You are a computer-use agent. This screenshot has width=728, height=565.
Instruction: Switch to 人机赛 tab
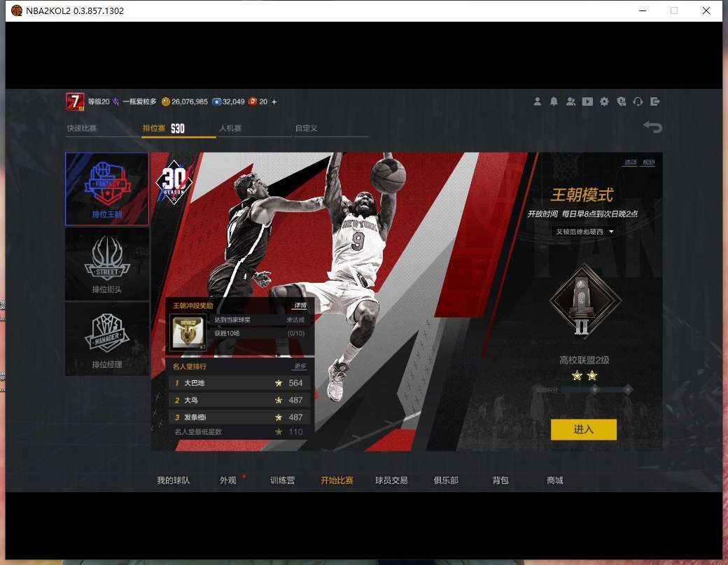tap(230, 128)
